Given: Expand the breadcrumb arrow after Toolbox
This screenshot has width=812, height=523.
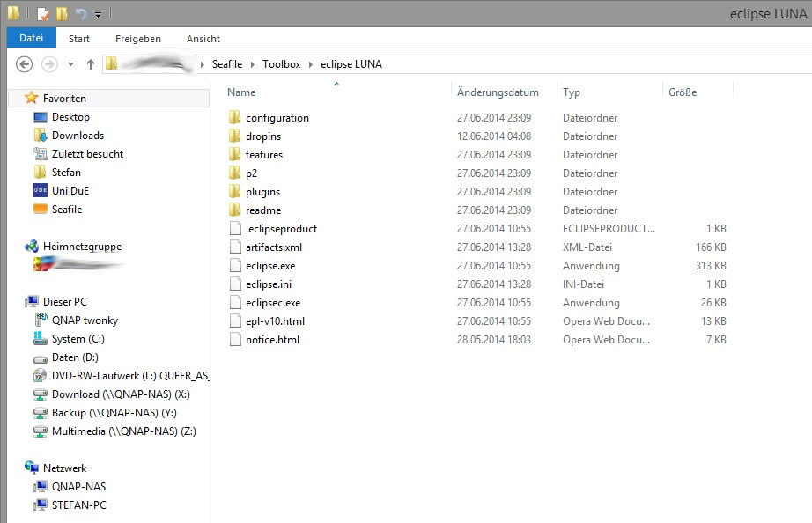Looking at the screenshot, I should [310, 64].
